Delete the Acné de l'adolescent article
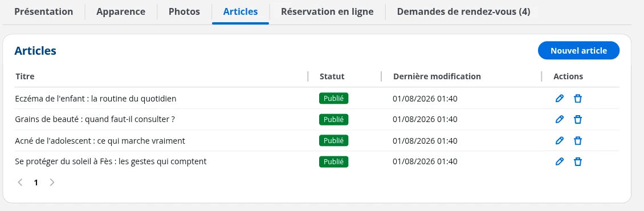644x211 pixels. coord(578,141)
